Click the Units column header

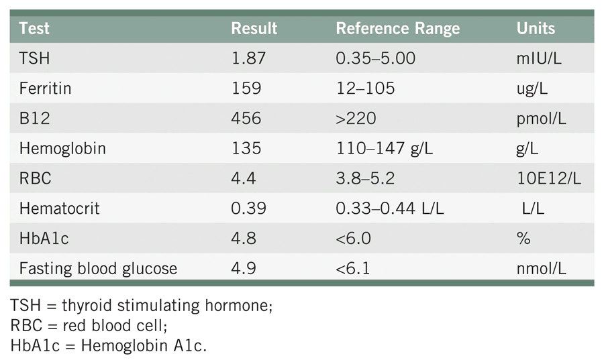coord(536,29)
